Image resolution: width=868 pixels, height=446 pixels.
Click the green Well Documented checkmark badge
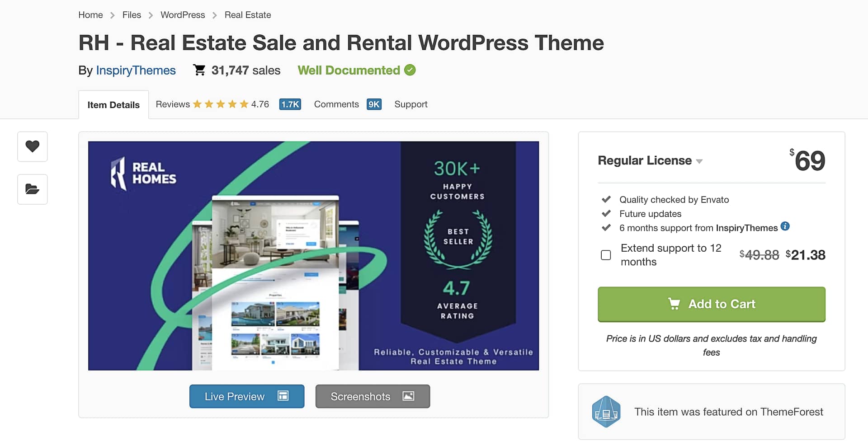point(410,70)
